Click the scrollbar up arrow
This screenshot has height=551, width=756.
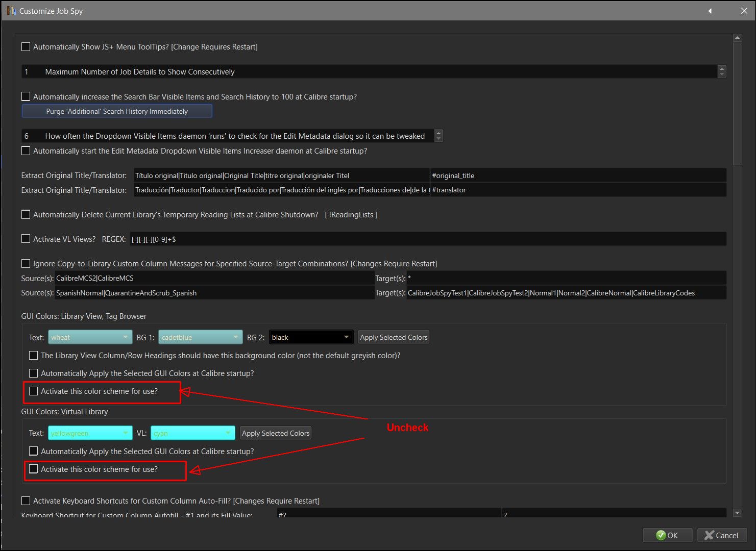pyautogui.click(x=737, y=38)
